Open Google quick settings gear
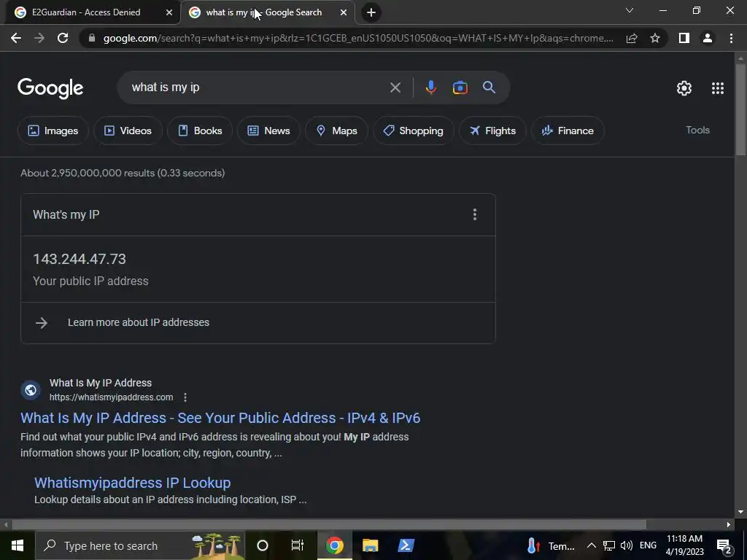 [684, 88]
